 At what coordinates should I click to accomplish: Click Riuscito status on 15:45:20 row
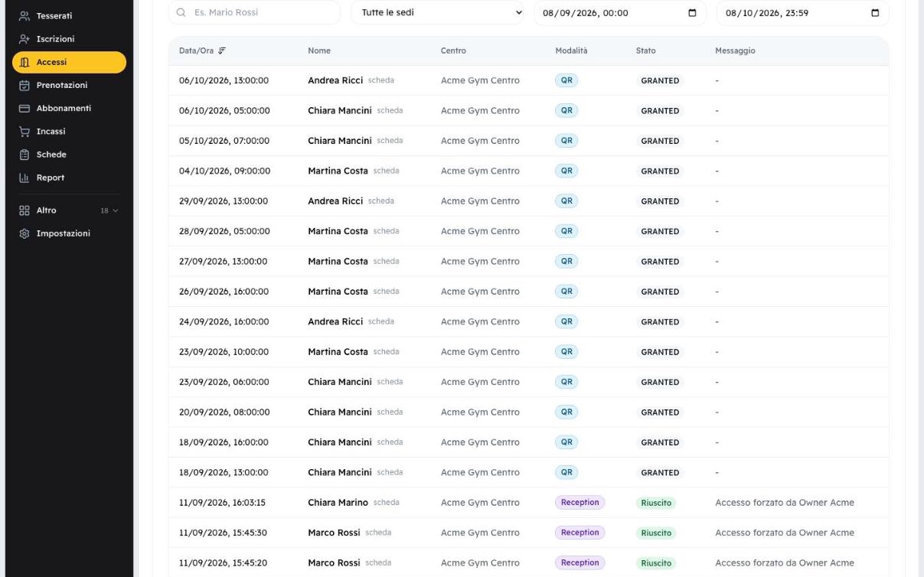point(656,563)
